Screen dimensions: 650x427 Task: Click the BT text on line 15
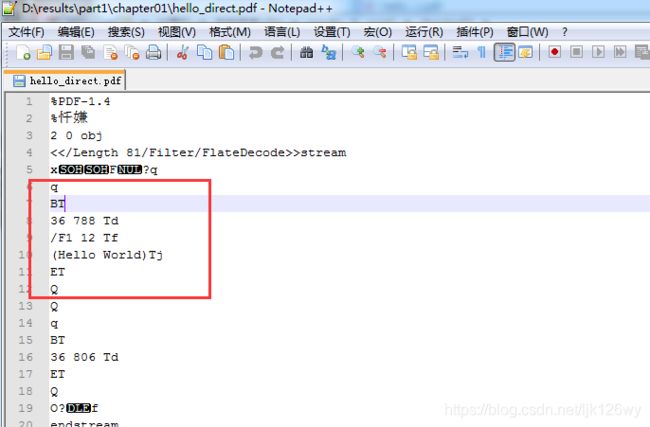58,340
